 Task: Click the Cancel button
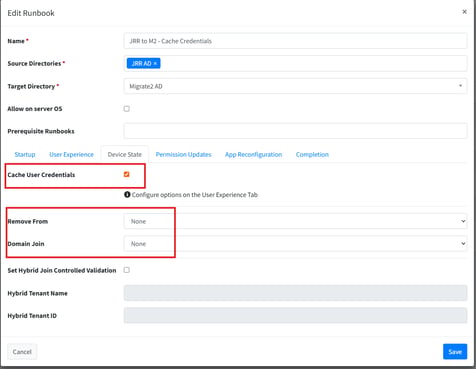click(x=22, y=352)
